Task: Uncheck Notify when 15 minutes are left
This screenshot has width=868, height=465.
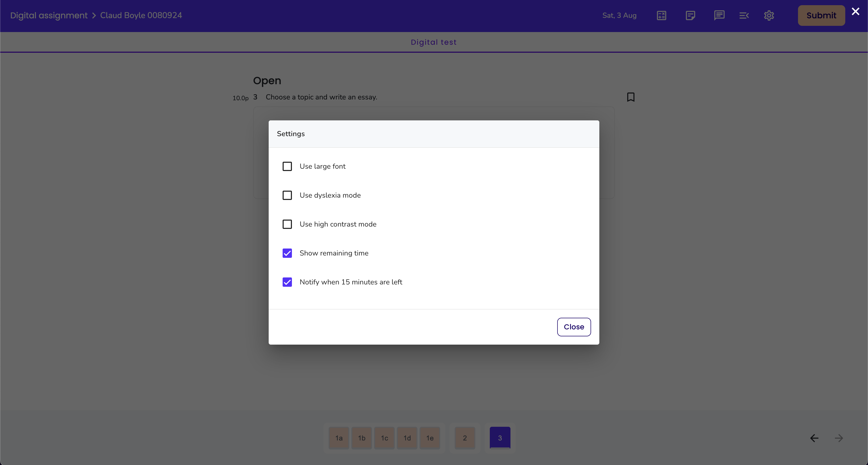Action: 287,282
